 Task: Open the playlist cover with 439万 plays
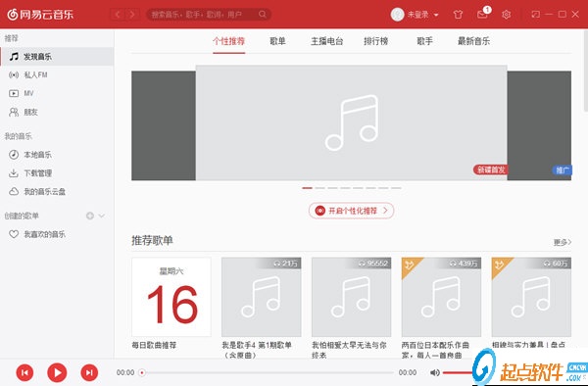point(441,297)
